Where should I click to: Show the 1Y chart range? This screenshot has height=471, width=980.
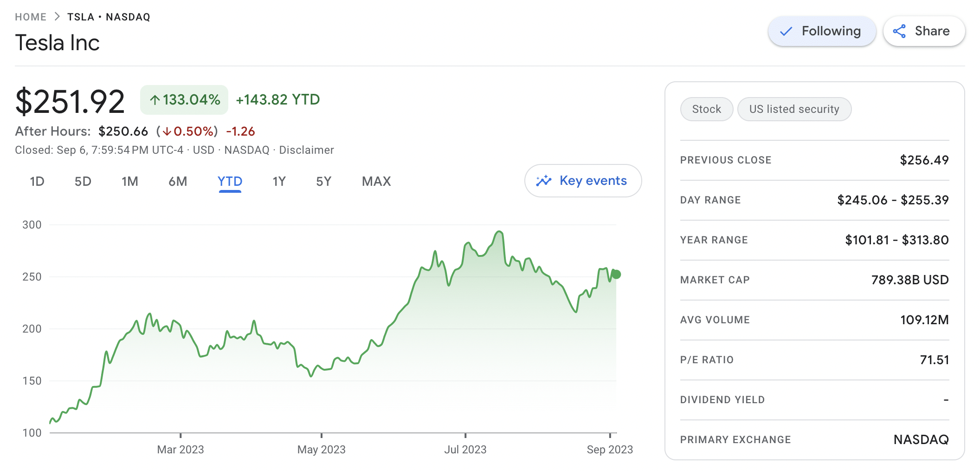point(279,181)
